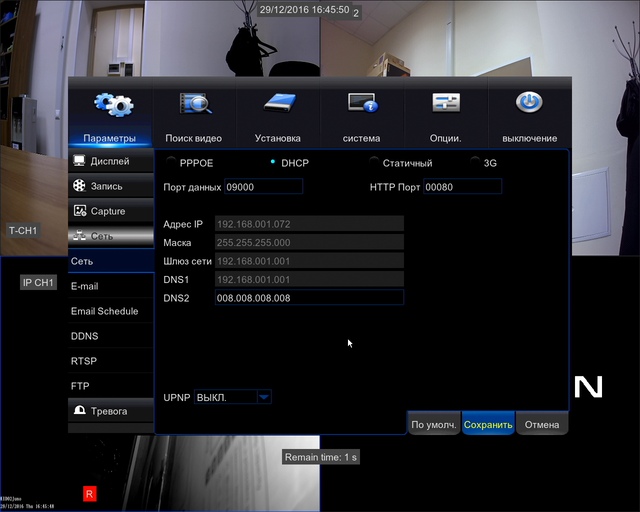Click the network icon beside Сеть
The image size is (640, 512).
click(79, 235)
